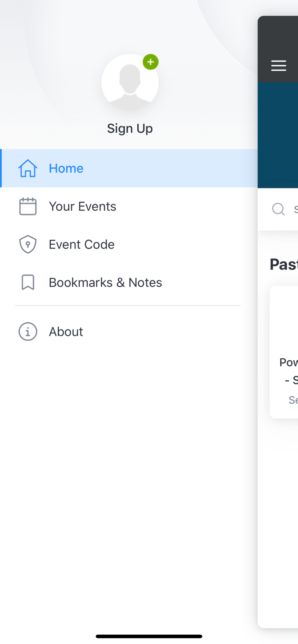The image size is (298, 644).
Task: Tap the Past events section heading
Action: click(x=284, y=264)
